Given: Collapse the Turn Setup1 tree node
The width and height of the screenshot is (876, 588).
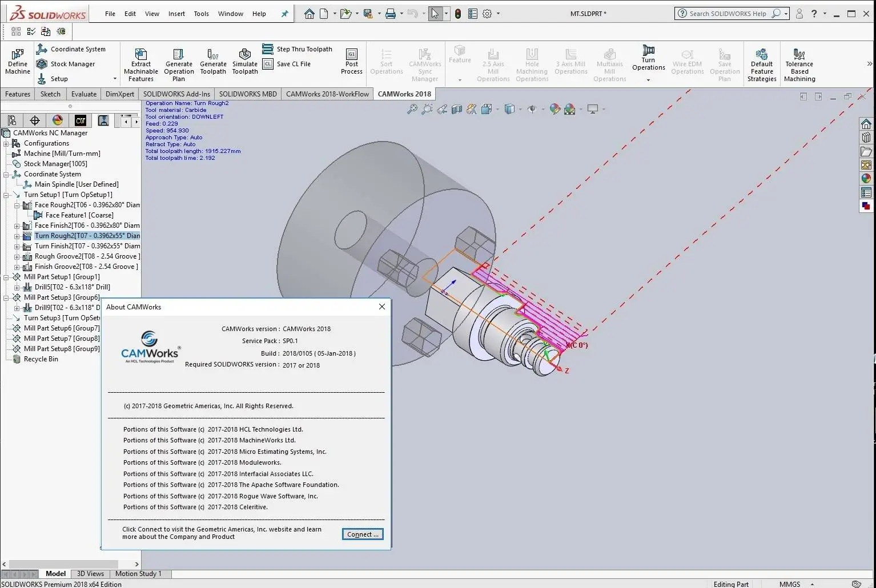Looking at the screenshot, I should 6,195.
